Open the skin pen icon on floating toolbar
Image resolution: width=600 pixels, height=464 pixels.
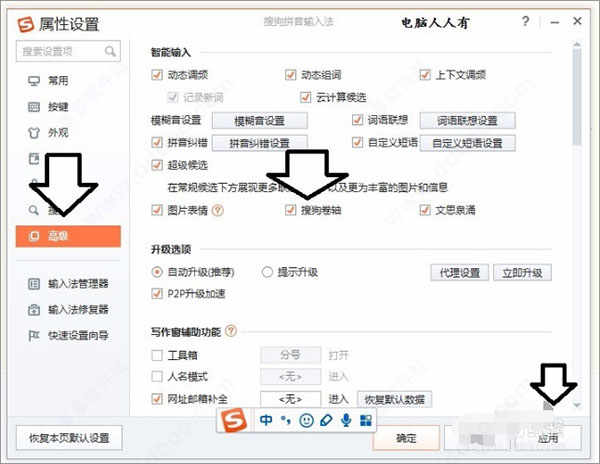click(326, 420)
